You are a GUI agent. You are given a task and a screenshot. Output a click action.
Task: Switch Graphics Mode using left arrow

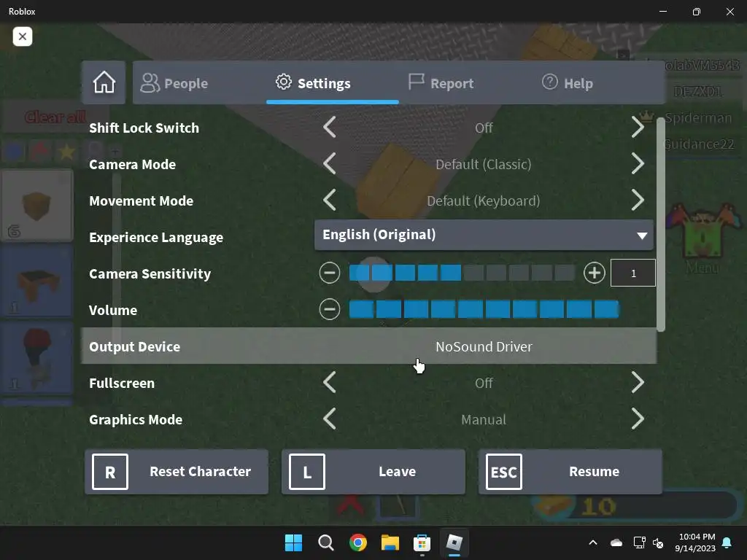click(x=330, y=419)
